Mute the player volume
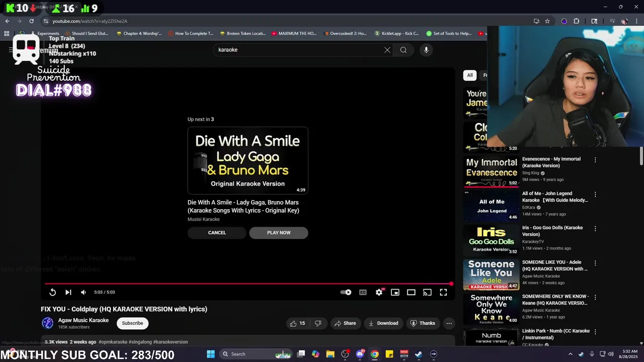The image size is (644, 362). coord(84,292)
